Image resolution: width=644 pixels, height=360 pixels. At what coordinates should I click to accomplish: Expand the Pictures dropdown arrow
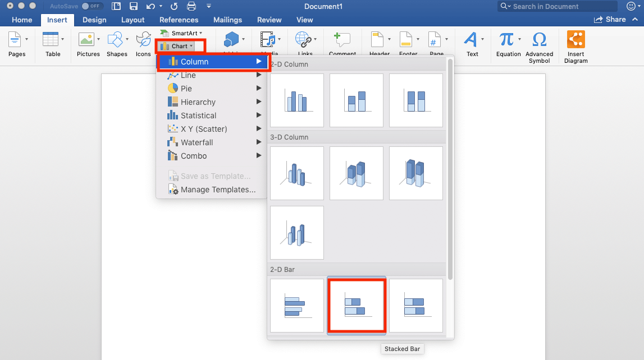[99, 39]
